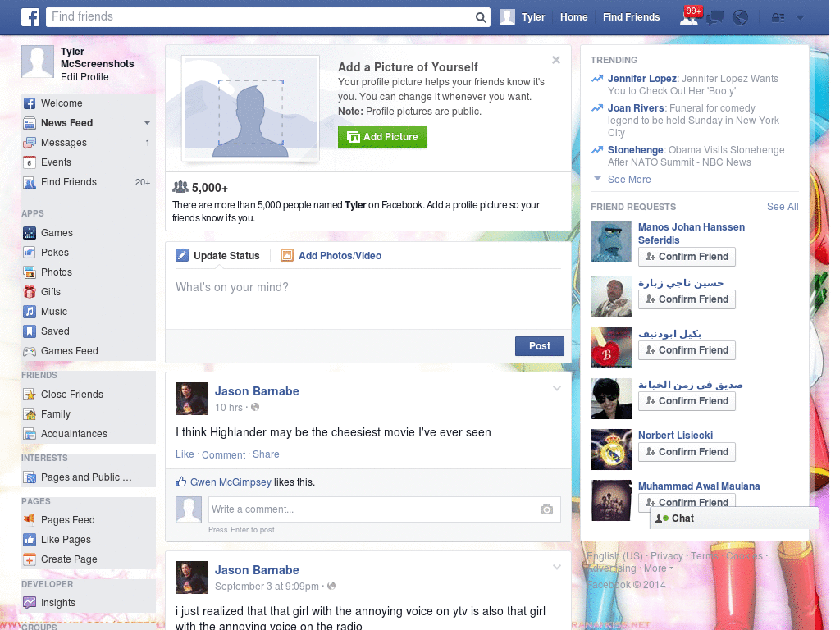This screenshot has width=840, height=630.
Task: Click the What's on your mind box
Action: point(368,300)
